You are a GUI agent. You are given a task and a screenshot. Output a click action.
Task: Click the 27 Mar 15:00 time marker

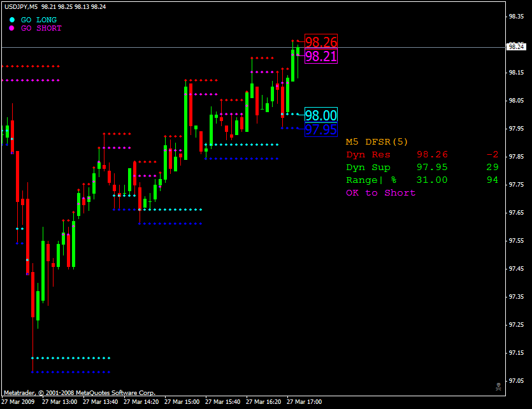[x=182, y=402]
